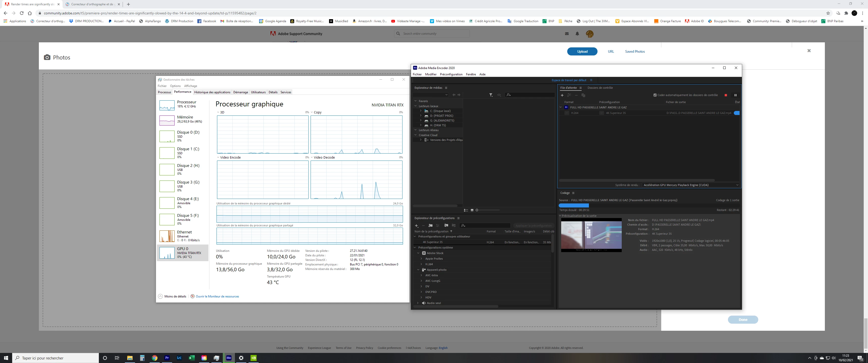
Task: Switch to 'Dossiers de contrôle' tab
Action: pyautogui.click(x=600, y=88)
